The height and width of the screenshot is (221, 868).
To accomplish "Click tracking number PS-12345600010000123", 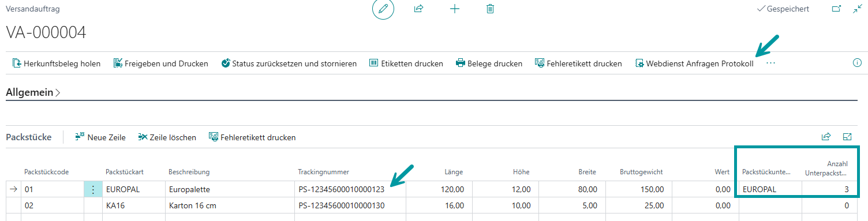I will click(x=341, y=189).
